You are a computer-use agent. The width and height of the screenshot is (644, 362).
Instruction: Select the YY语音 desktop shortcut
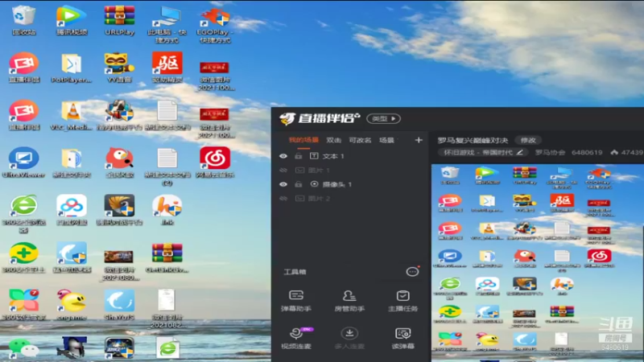point(119,68)
